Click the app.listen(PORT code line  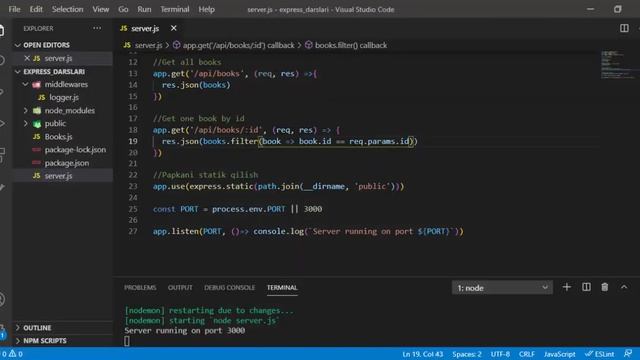pos(308,231)
